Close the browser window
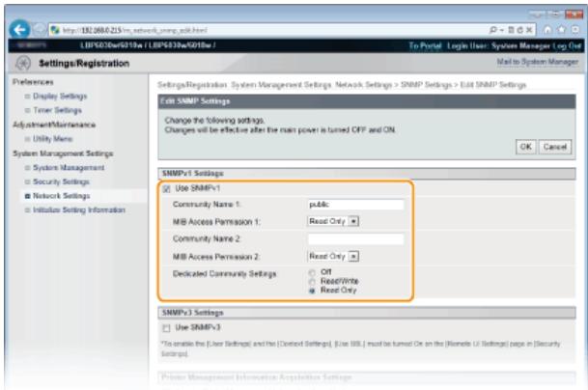This screenshot has width=588, height=390. click(x=574, y=14)
